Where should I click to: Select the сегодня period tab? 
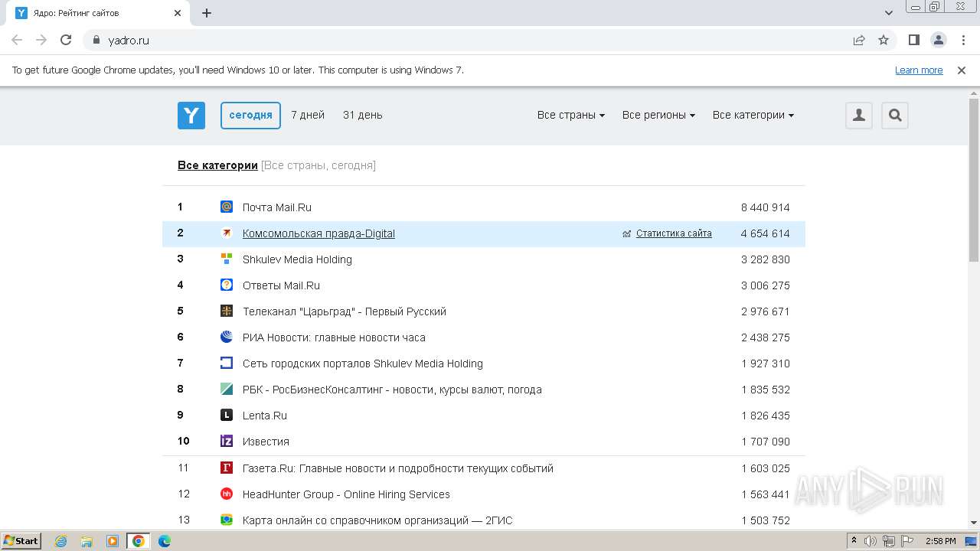click(250, 115)
